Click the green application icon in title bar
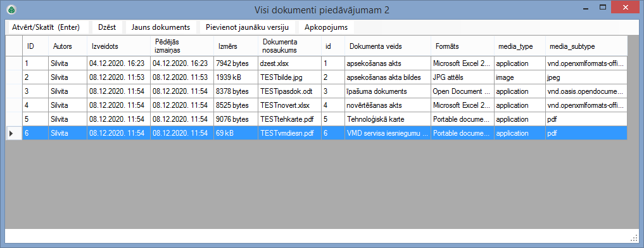The image size is (644, 248). tap(12, 10)
